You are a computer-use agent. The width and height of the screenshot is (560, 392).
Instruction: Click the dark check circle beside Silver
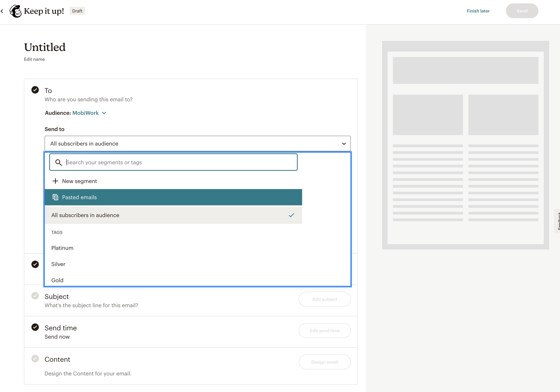tap(35, 264)
